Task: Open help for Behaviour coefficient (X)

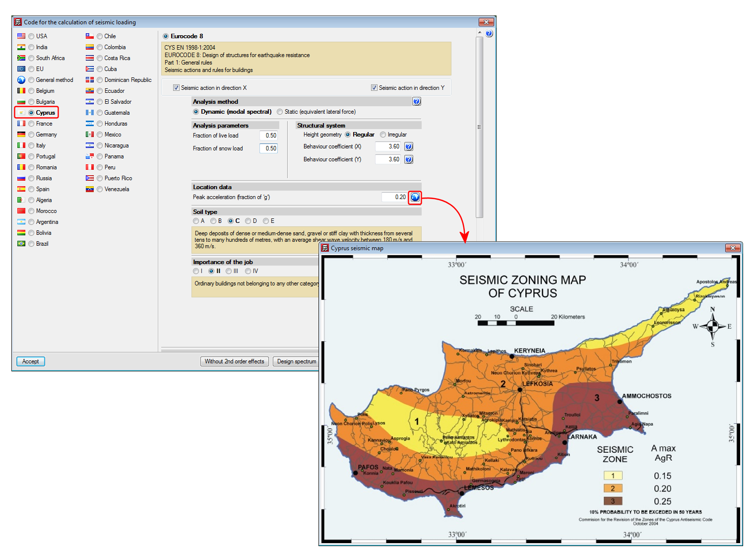Action: point(409,146)
